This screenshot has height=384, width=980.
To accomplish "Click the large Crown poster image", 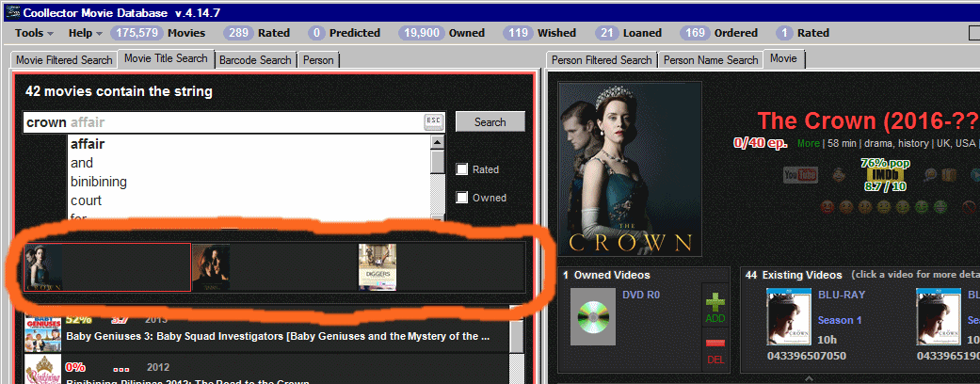I will [x=630, y=168].
